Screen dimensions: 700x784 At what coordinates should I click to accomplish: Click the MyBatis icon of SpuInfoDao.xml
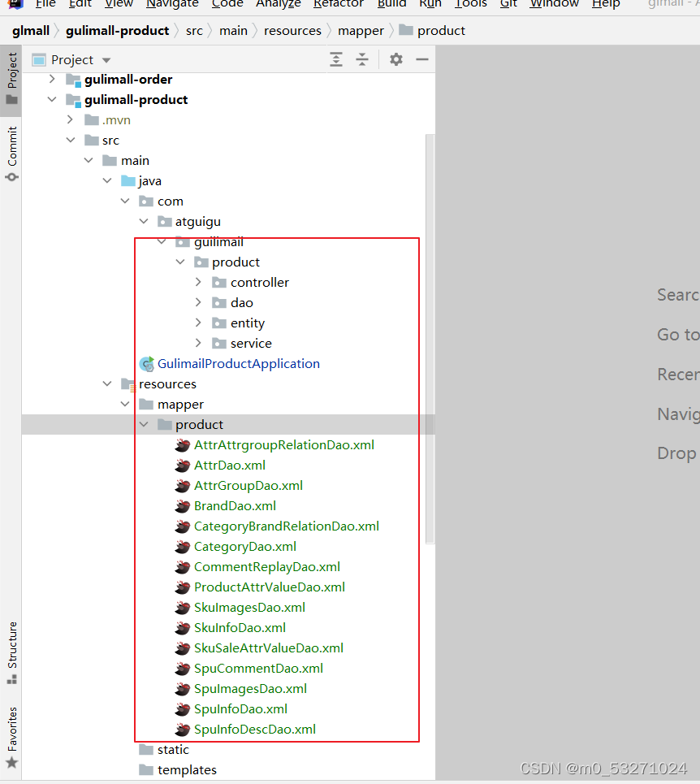183,709
